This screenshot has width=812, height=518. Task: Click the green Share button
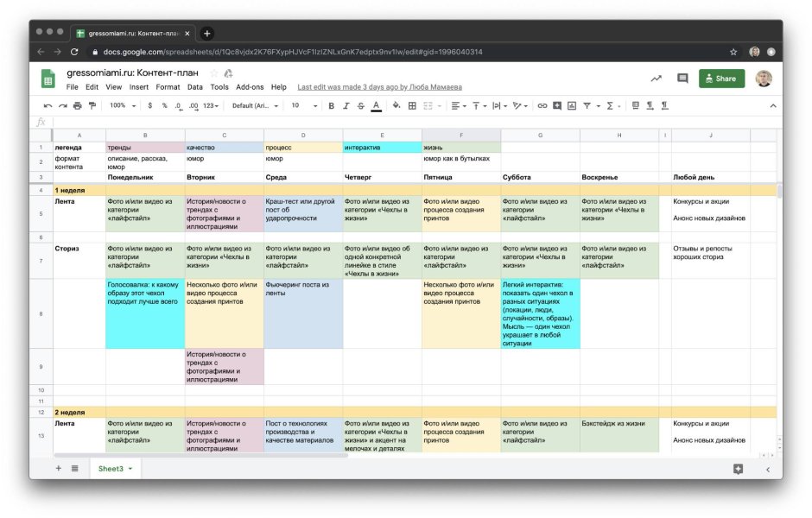[x=721, y=78]
